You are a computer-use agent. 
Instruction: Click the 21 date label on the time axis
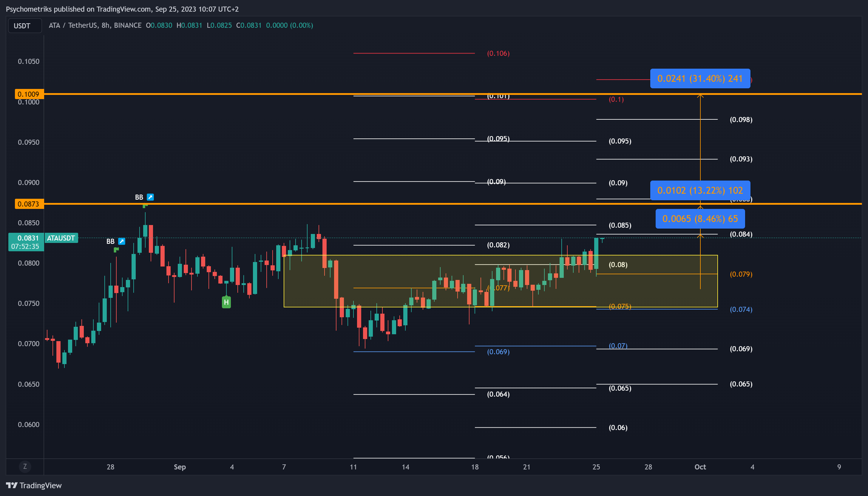coord(526,467)
